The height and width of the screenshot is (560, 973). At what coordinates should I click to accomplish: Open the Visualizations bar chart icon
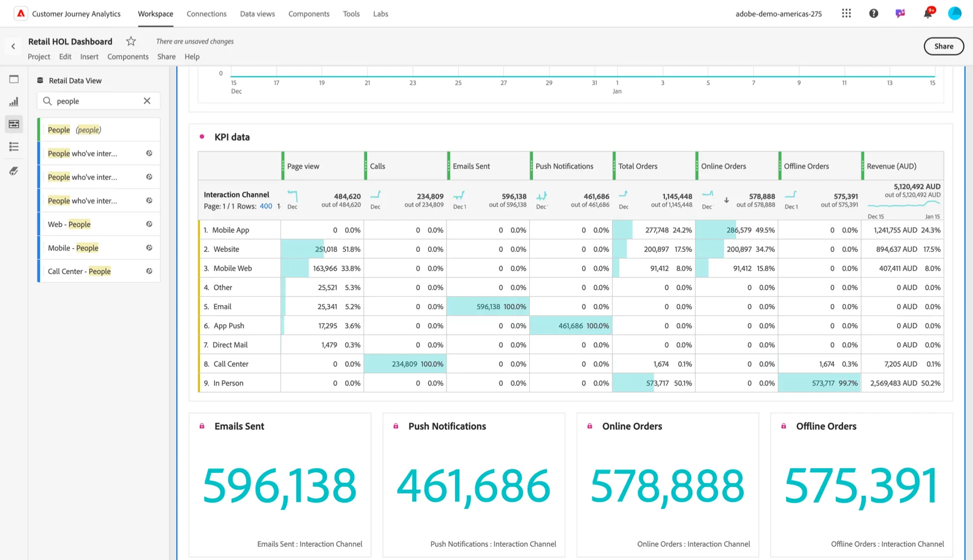(x=14, y=102)
